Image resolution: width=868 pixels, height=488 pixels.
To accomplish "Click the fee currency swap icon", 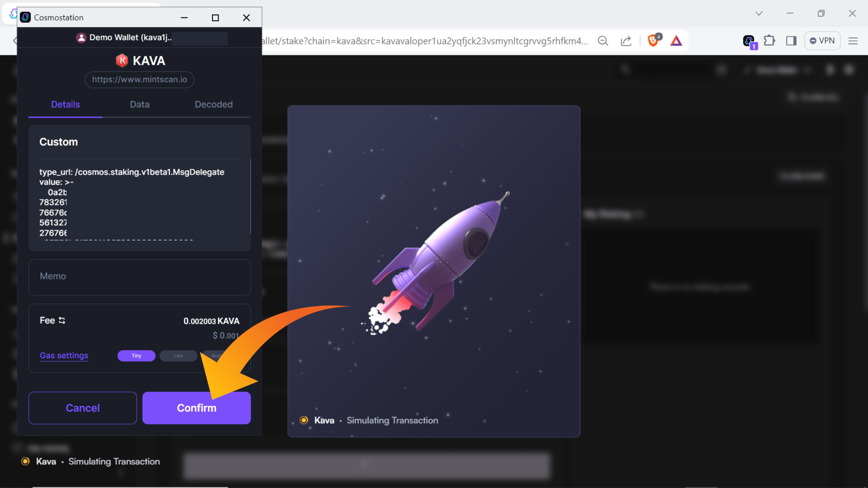I will pos(62,320).
